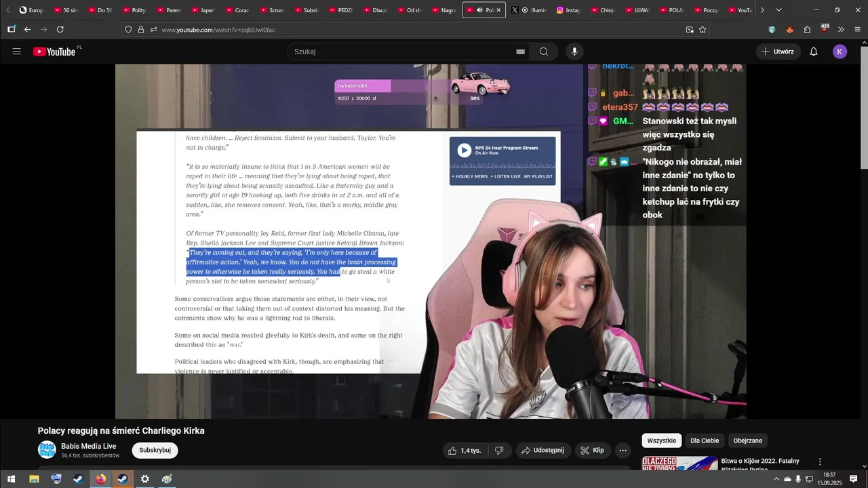Open the Firefox application menu
The width and height of the screenshot is (868, 488).
pos(858,29)
